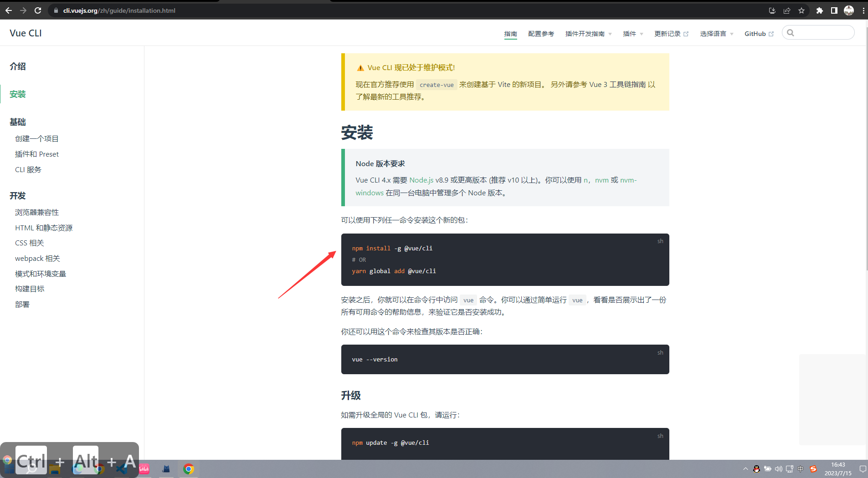Open 创建一个项目 in the sidebar
Image resolution: width=868 pixels, height=478 pixels.
(x=37, y=139)
